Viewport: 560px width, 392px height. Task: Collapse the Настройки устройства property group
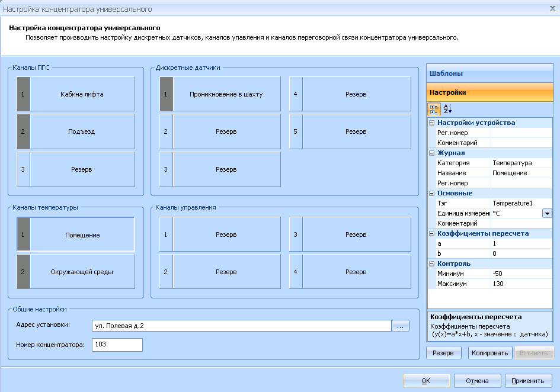[431, 123]
